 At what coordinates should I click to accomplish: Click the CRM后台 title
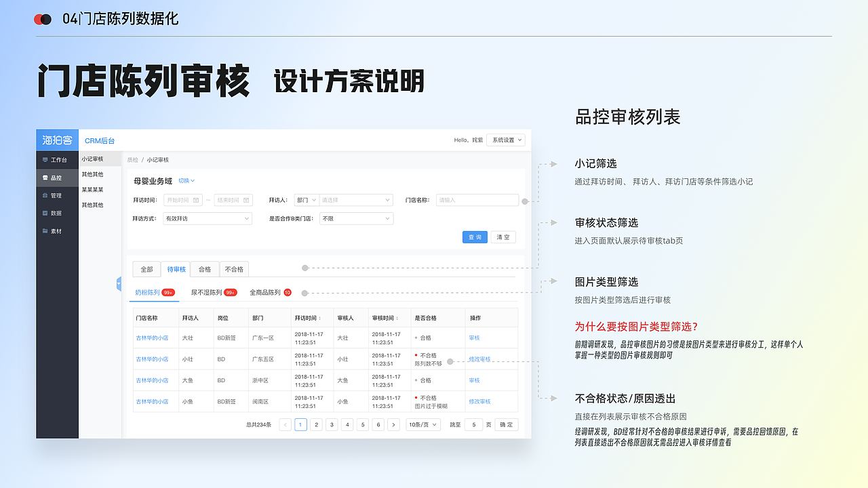click(100, 140)
